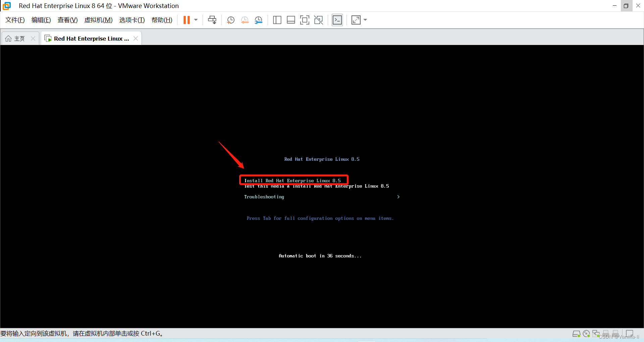Click the hard disk status icon

pyautogui.click(x=576, y=334)
